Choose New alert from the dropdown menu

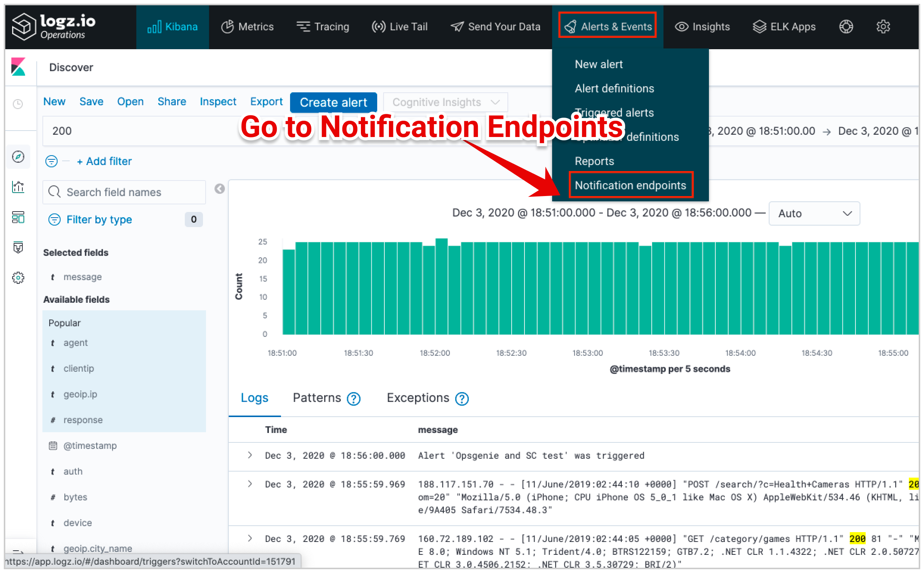point(599,64)
